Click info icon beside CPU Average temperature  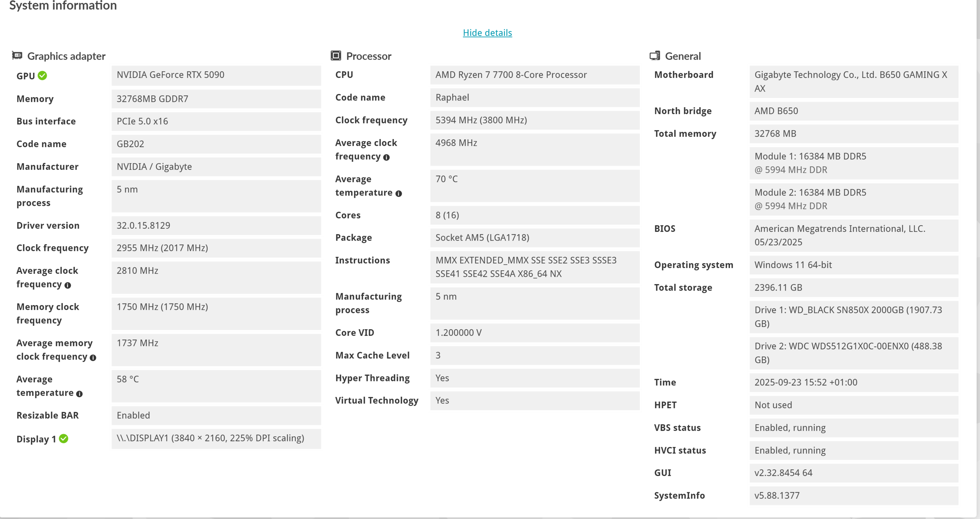tap(399, 194)
